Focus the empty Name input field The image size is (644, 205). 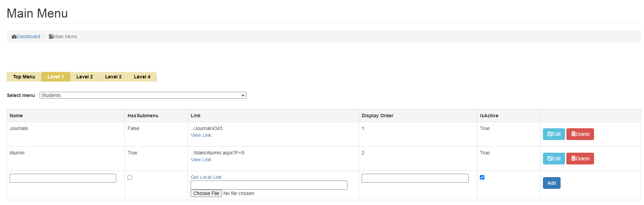tap(63, 178)
